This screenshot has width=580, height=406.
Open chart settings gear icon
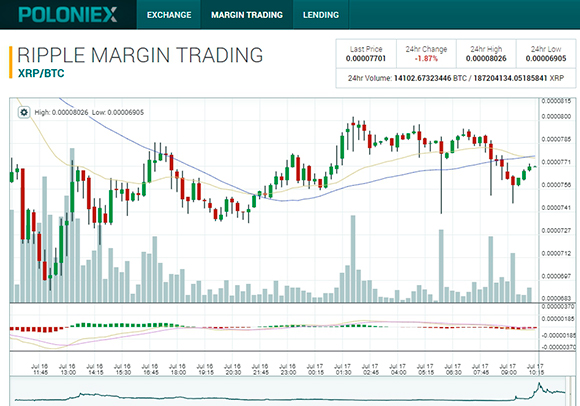point(24,112)
